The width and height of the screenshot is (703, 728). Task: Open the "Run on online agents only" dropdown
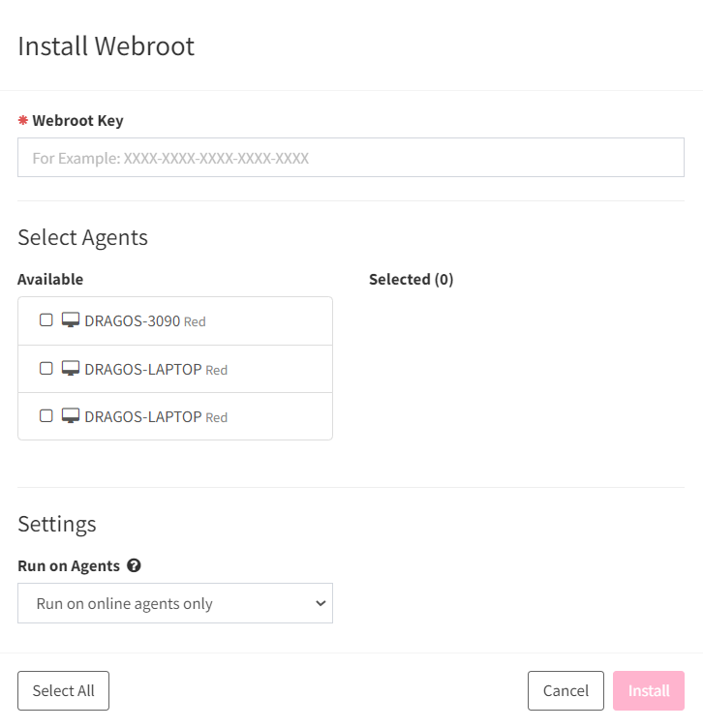(175, 603)
